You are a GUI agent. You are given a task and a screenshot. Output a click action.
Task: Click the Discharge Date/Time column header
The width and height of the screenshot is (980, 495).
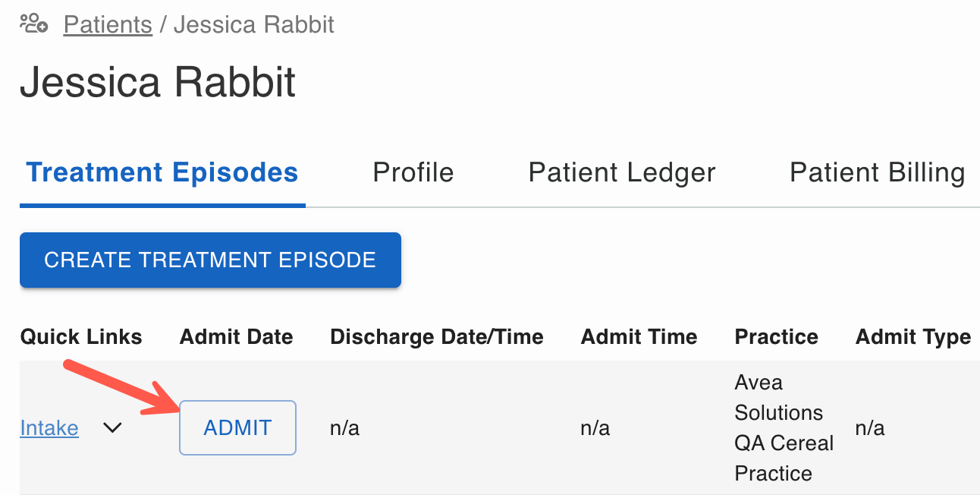(437, 337)
